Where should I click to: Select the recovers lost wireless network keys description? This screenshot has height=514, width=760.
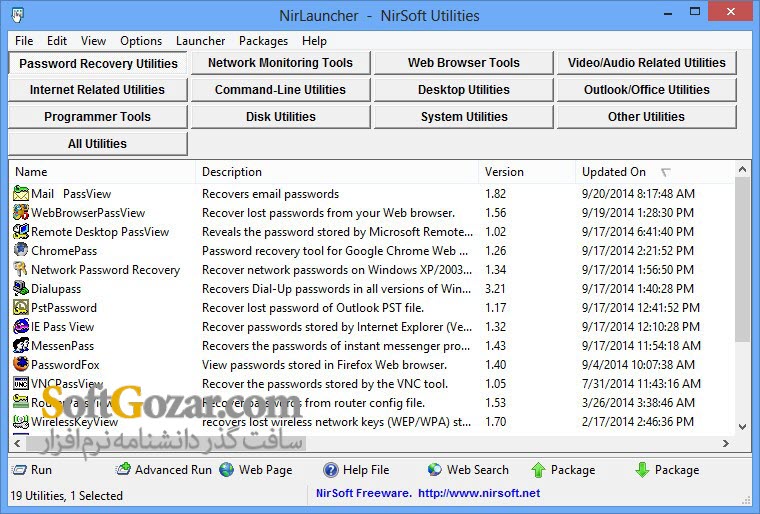tap(336, 422)
